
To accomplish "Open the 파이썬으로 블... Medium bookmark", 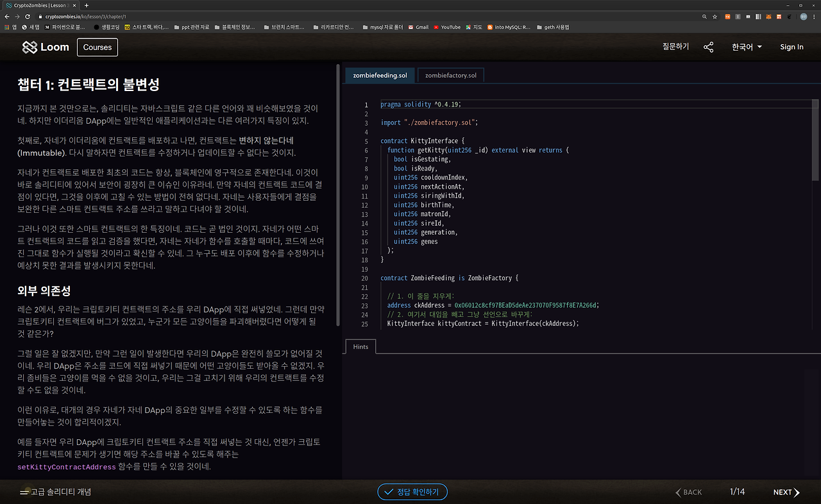I will point(65,27).
